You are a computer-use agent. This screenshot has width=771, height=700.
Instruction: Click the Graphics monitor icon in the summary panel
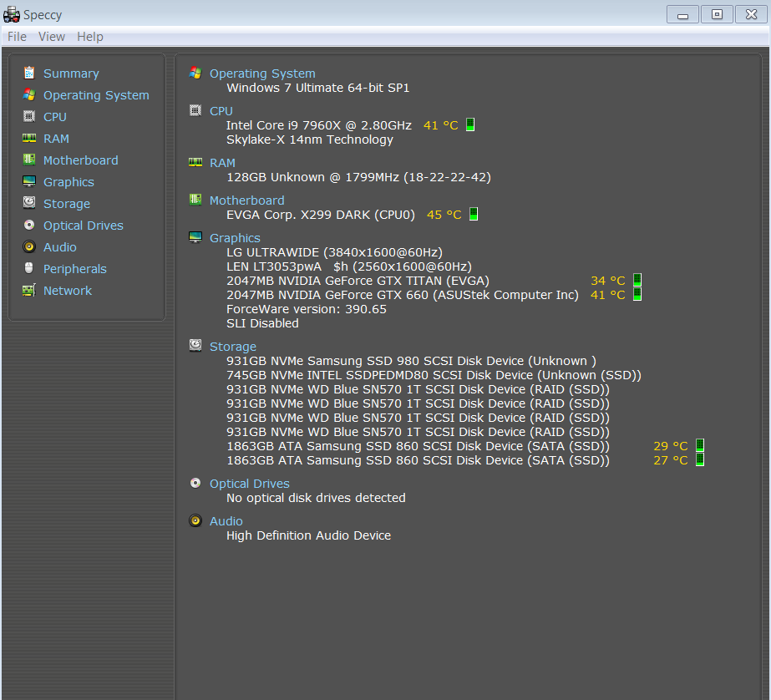tap(195, 237)
